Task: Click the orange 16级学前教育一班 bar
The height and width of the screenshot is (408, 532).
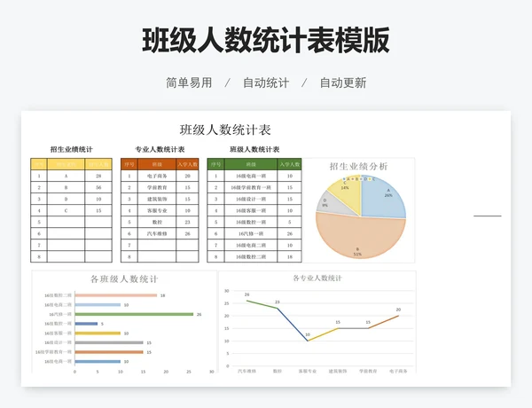Action: (109, 352)
